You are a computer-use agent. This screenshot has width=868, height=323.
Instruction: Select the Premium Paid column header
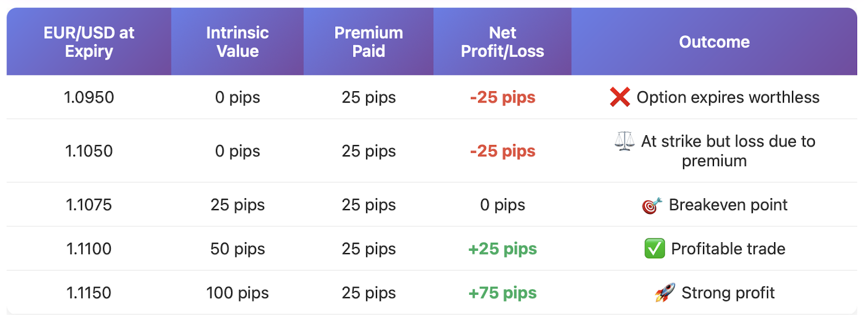(369, 42)
